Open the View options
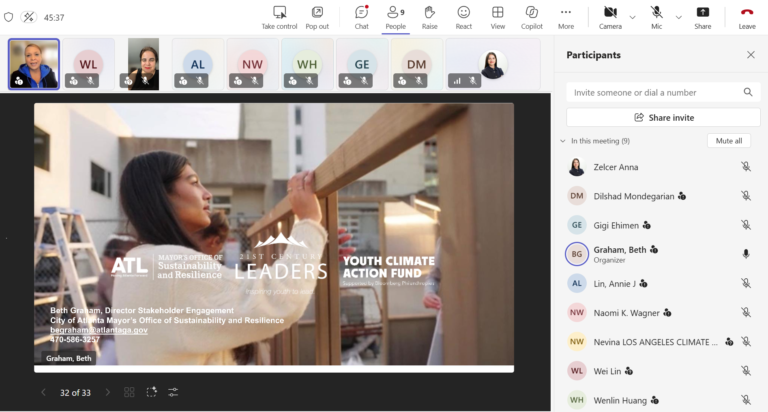The image size is (768, 412). tap(498, 18)
